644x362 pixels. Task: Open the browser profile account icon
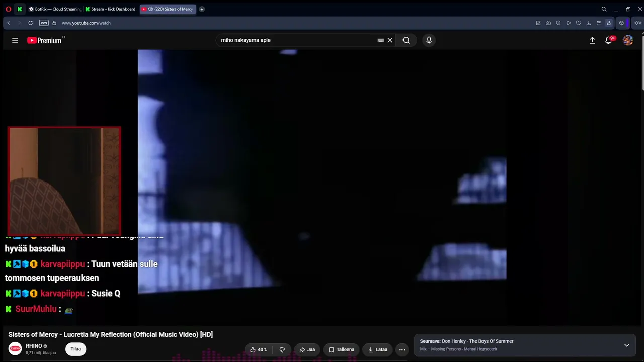(609, 23)
